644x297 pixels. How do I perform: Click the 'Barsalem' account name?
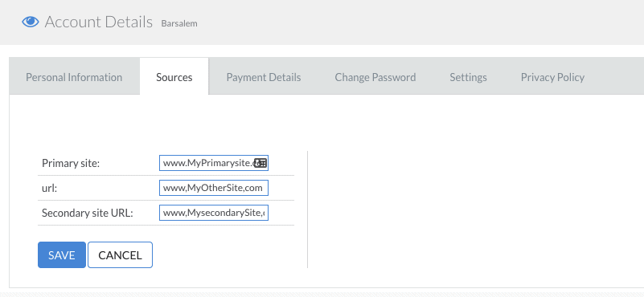tap(179, 23)
